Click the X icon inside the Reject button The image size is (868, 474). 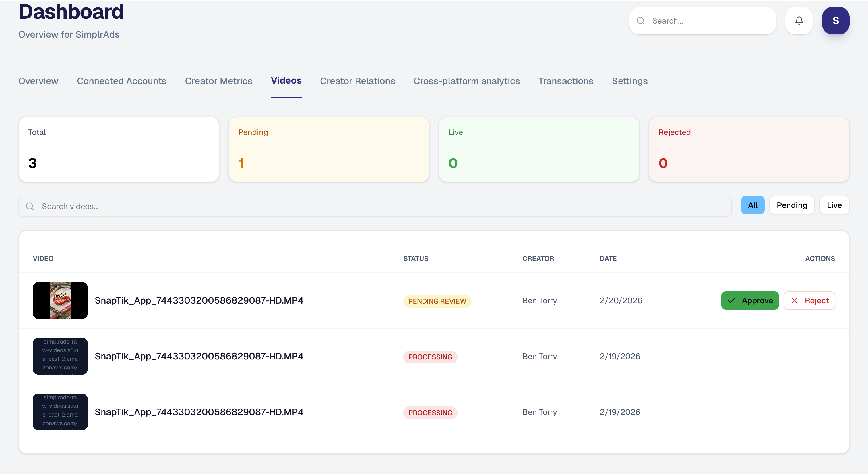pyautogui.click(x=795, y=300)
